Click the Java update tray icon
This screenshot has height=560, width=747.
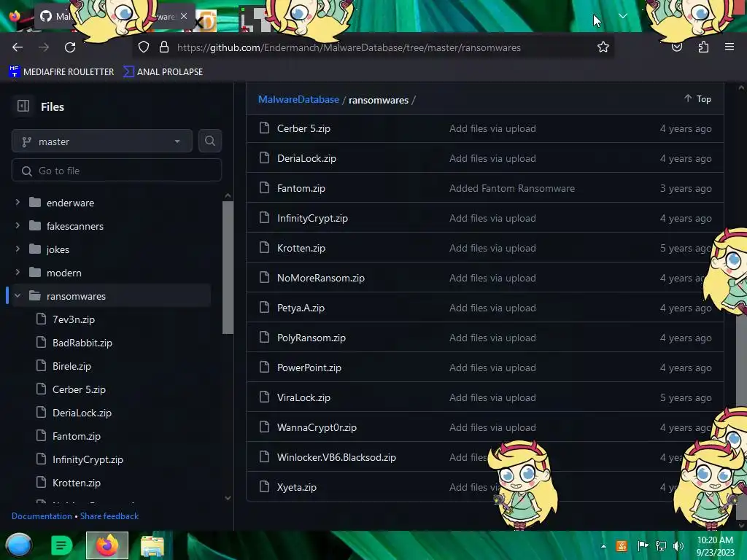tap(622, 546)
